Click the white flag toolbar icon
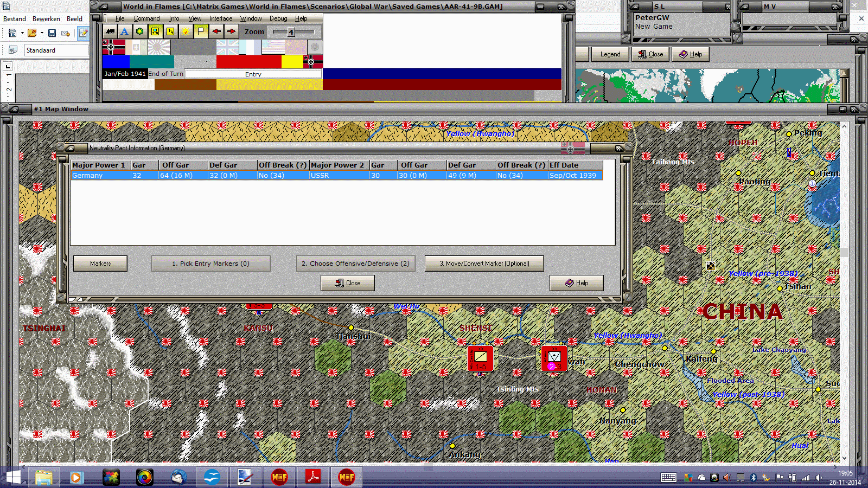The image size is (868, 488). pos(201,31)
